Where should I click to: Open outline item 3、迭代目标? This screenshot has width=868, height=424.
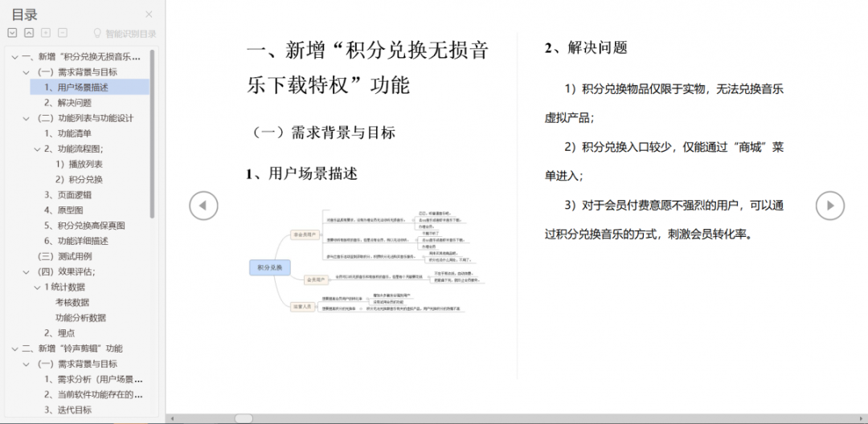68,410
